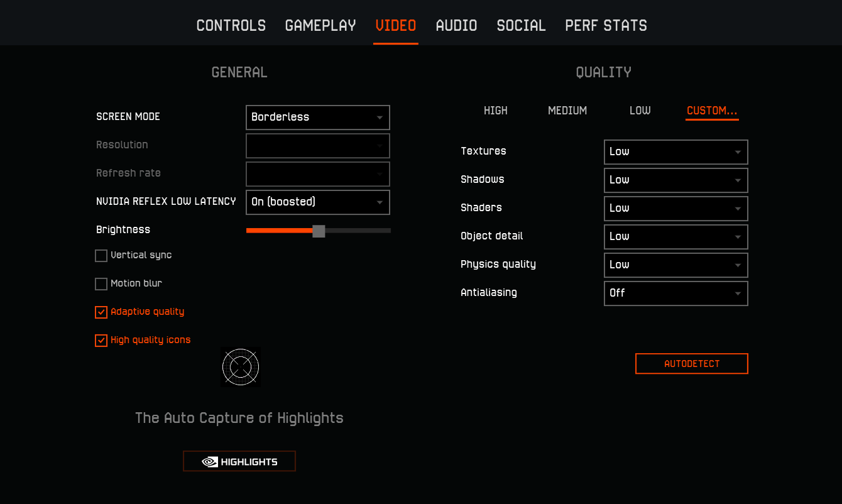The width and height of the screenshot is (842, 504).
Task: Open the Physics quality dropdown
Action: pyautogui.click(x=676, y=265)
